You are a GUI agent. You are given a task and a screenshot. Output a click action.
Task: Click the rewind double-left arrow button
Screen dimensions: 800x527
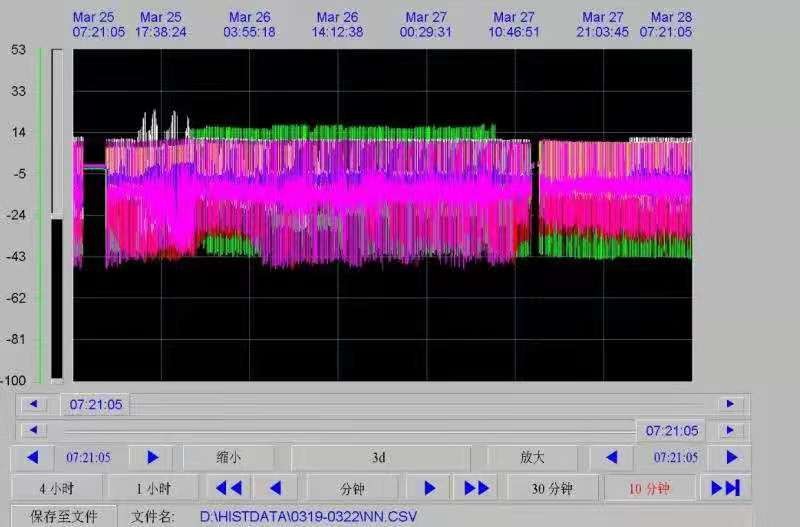[x=229, y=488]
